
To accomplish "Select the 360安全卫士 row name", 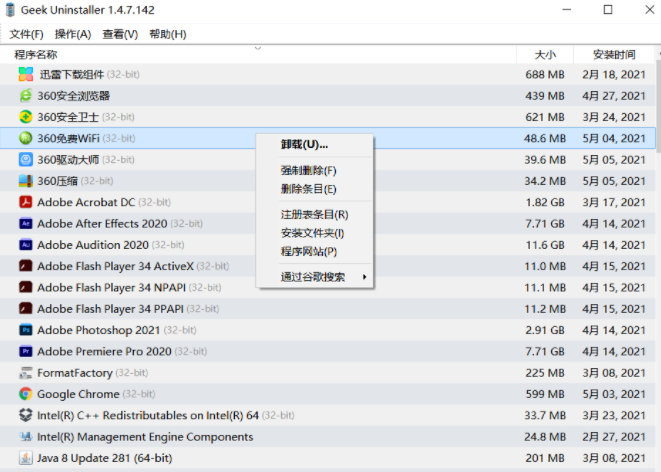I will tap(68, 117).
